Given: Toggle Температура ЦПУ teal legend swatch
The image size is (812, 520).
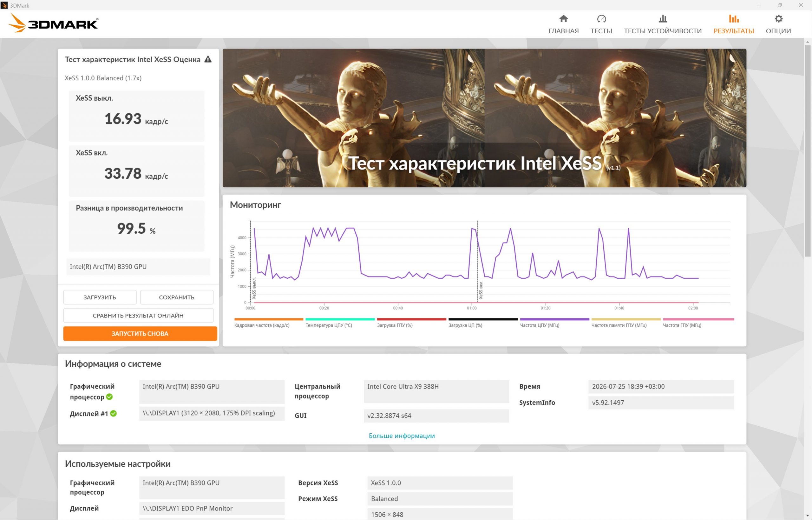Looking at the screenshot, I should pos(340,319).
